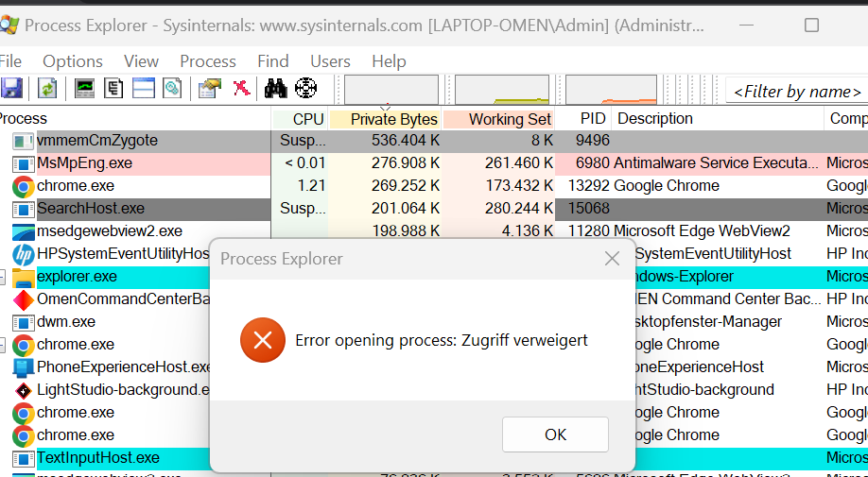Click the explorer.exe folder icon
This screenshot has height=477, width=868.
(x=24, y=278)
